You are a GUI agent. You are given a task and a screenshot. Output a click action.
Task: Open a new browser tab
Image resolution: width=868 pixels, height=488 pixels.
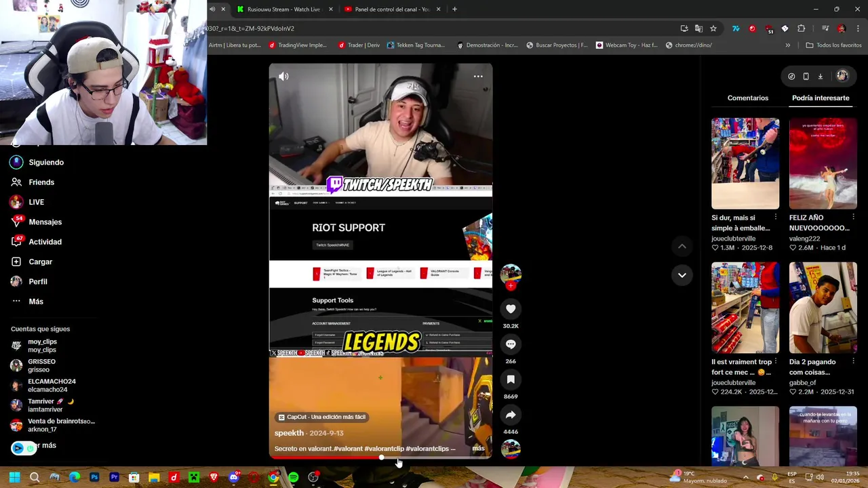click(454, 9)
